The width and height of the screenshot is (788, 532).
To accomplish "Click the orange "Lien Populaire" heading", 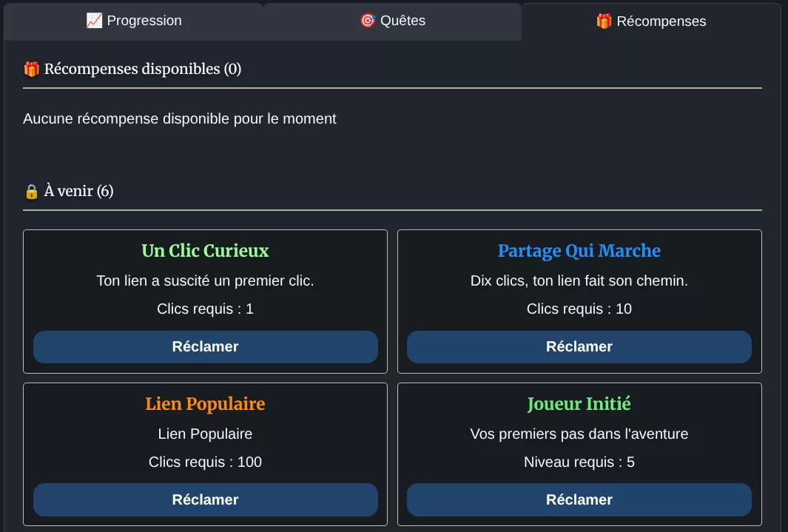I will point(205,404).
